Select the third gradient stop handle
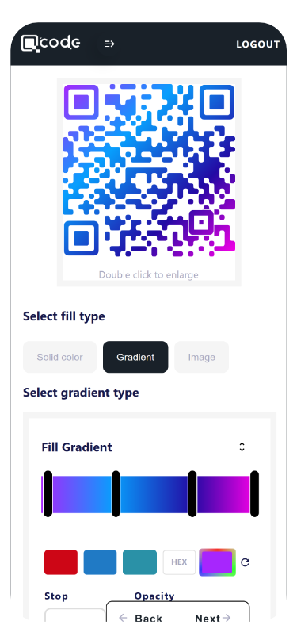The height and width of the screenshot is (644, 297). click(x=192, y=494)
